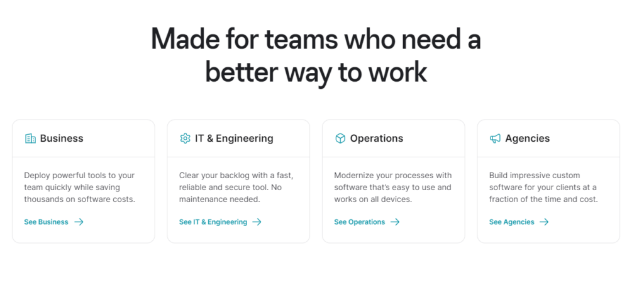This screenshot has width=644, height=294.
Task: Follow the See Agencies link
Action: coord(511,222)
